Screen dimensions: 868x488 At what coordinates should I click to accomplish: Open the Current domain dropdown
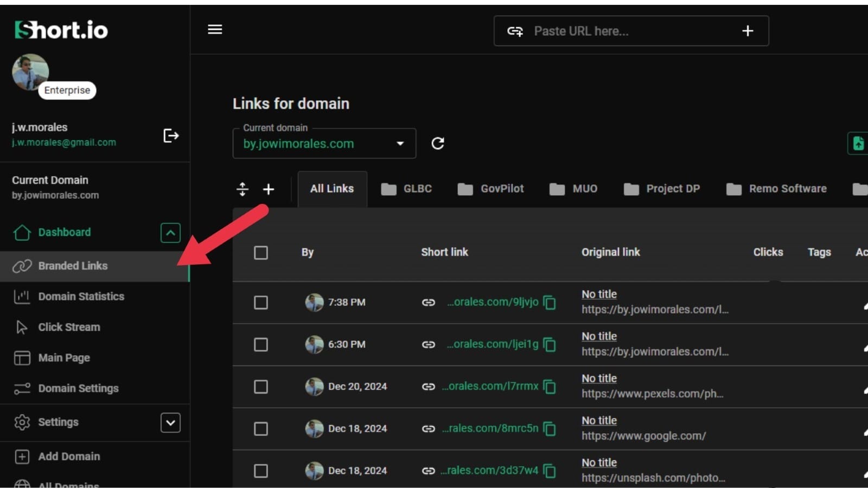tap(324, 143)
